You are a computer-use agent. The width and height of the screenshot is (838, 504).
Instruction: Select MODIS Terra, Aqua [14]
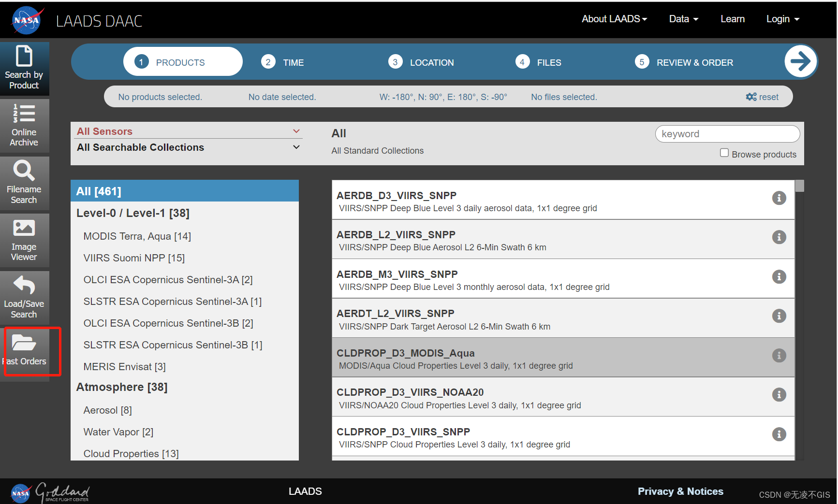[x=137, y=236]
